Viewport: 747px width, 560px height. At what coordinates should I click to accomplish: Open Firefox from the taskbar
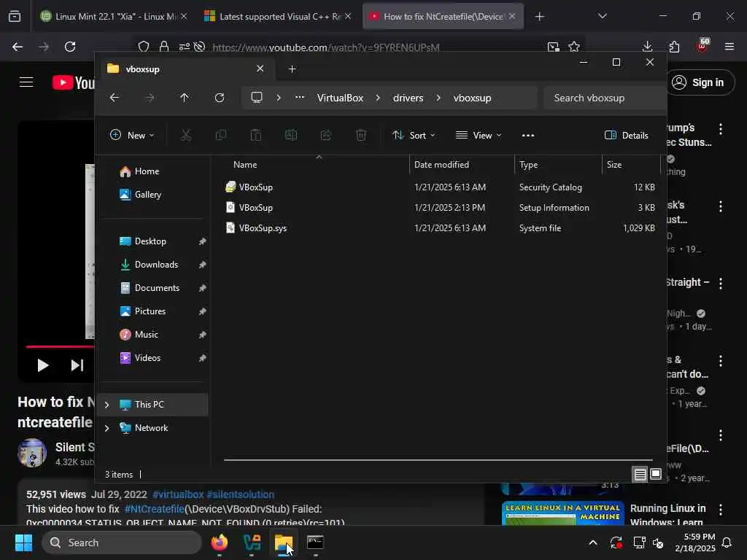tap(220, 542)
